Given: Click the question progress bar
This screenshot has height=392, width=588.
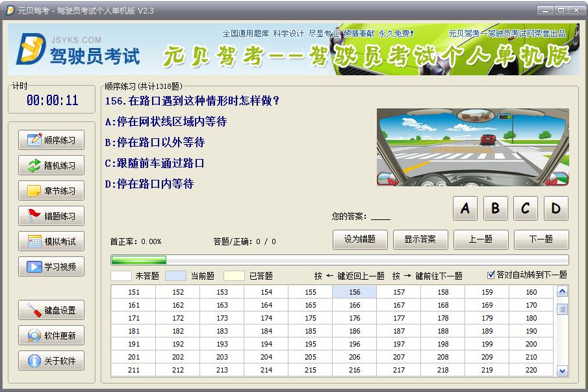Looking at the screenshot, I should (340, 260).
